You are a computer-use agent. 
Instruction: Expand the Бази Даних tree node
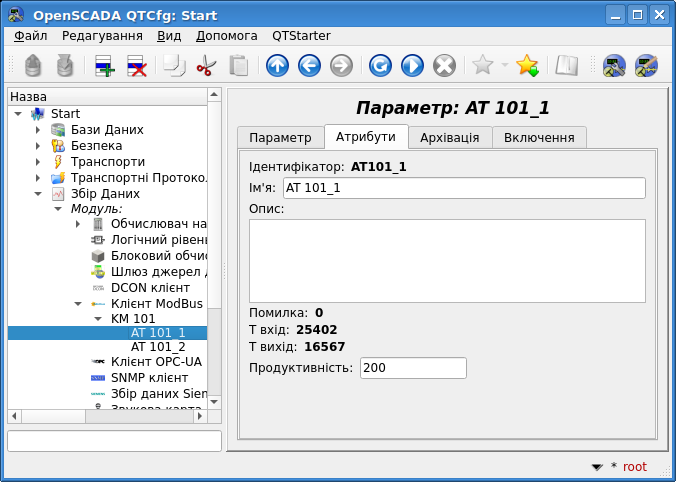38,130
